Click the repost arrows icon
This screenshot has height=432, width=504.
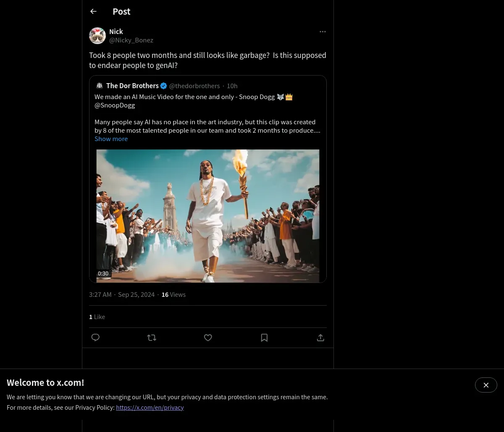(152, 338)
